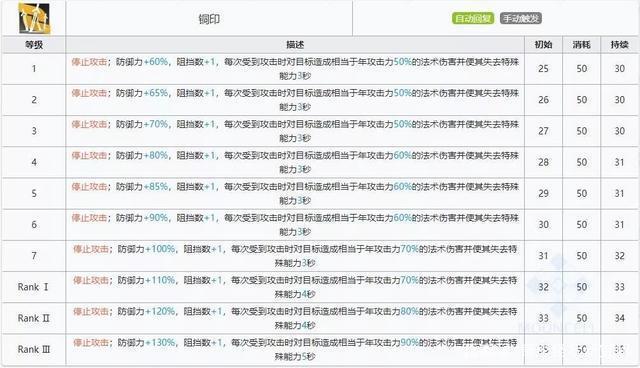Click duration value 31 in level 4 row
This screenshot has width=640, height=368.
tap(620, 162)
